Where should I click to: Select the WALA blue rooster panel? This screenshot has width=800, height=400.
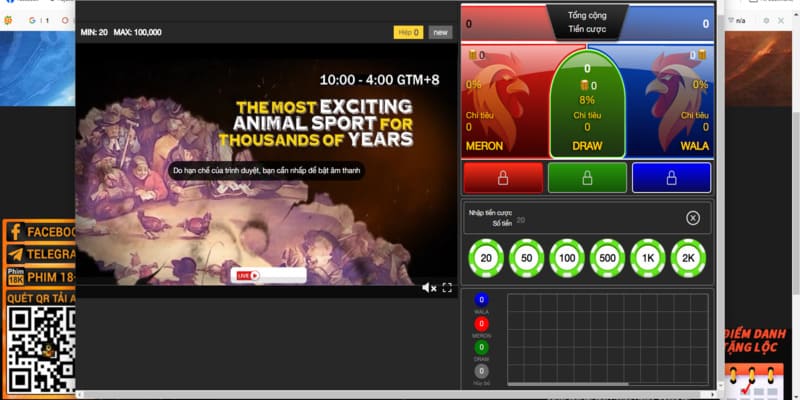tap(669, 101)
